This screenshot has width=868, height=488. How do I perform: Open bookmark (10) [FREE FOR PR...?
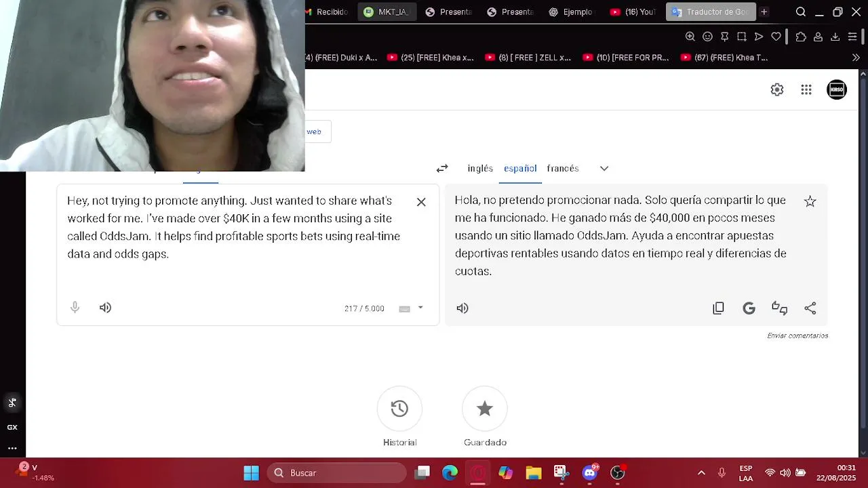pyautogui.click(x=626, y=58)
